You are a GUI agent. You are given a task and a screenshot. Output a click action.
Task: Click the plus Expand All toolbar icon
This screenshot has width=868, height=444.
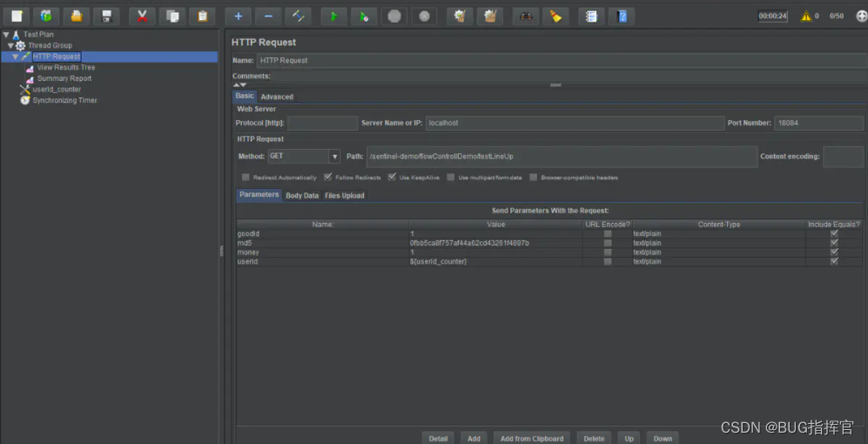[238, 16]
